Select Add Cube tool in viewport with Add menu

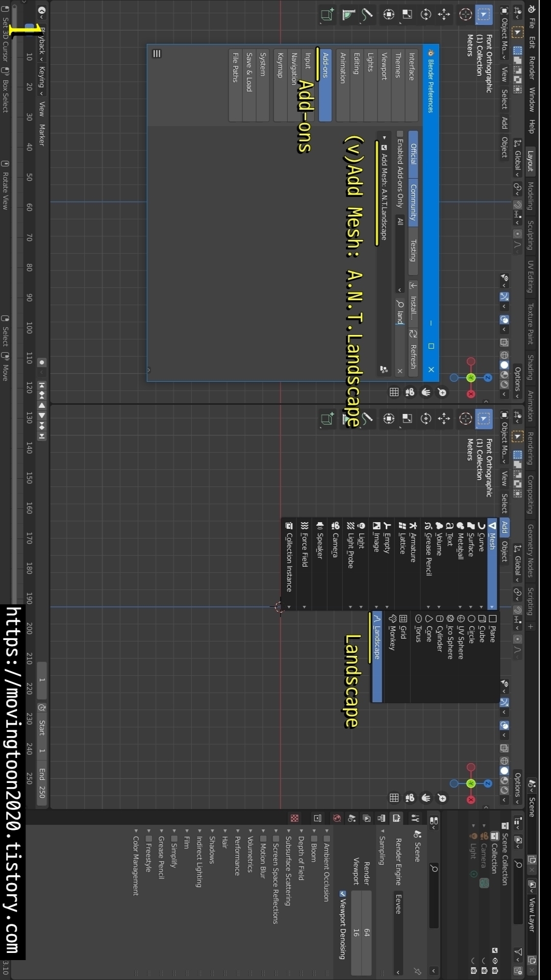click(x=327, y=419)
